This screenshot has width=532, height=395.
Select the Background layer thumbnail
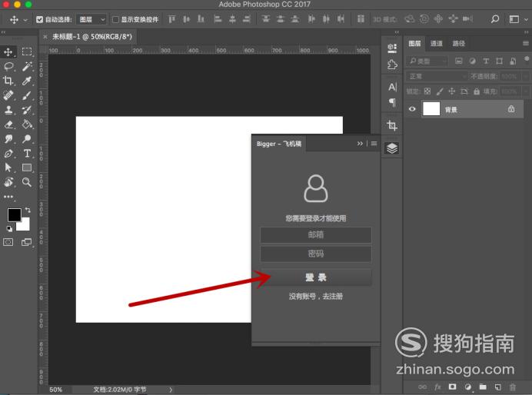pyautogui.click(x=431, y=109)
